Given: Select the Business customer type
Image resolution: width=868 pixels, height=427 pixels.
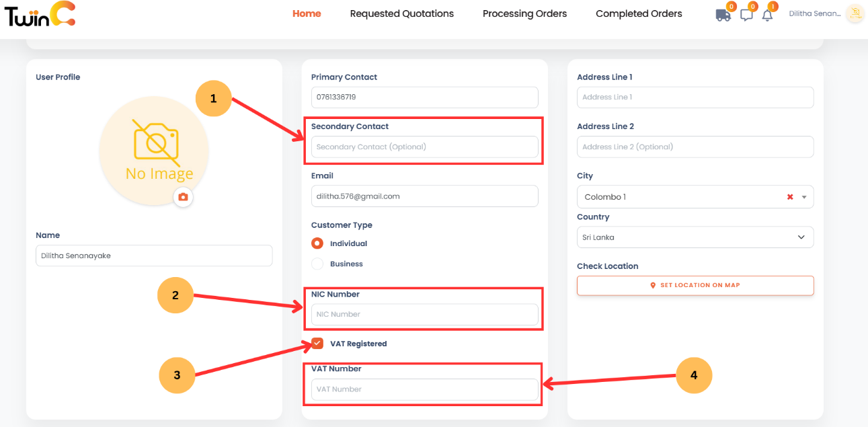Looking at the screenshot, I should click(x=317, y=264).
